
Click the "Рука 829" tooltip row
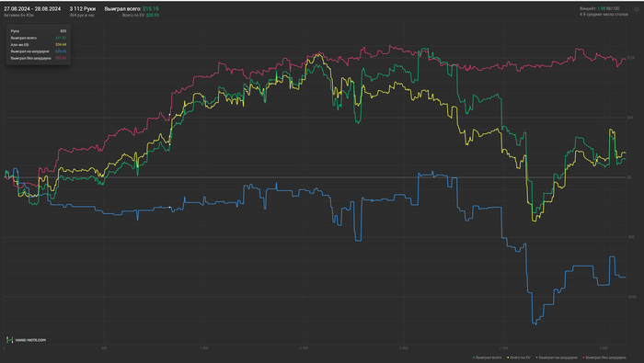coord(39,31)
